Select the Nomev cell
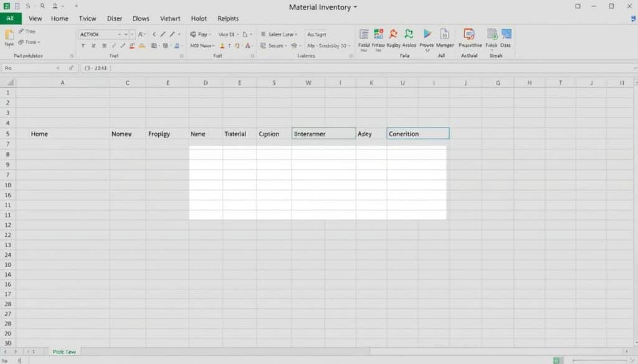This screenshot has width=638, height=364. (127, 134)
